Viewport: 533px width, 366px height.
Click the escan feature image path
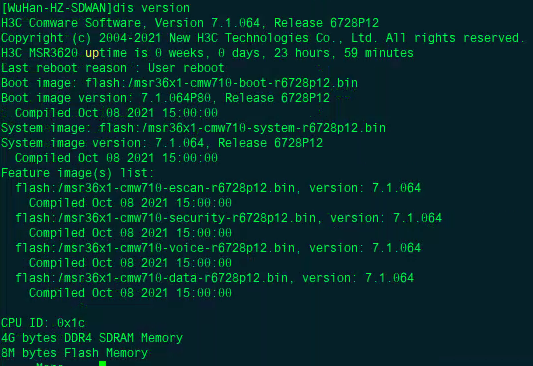155,188
